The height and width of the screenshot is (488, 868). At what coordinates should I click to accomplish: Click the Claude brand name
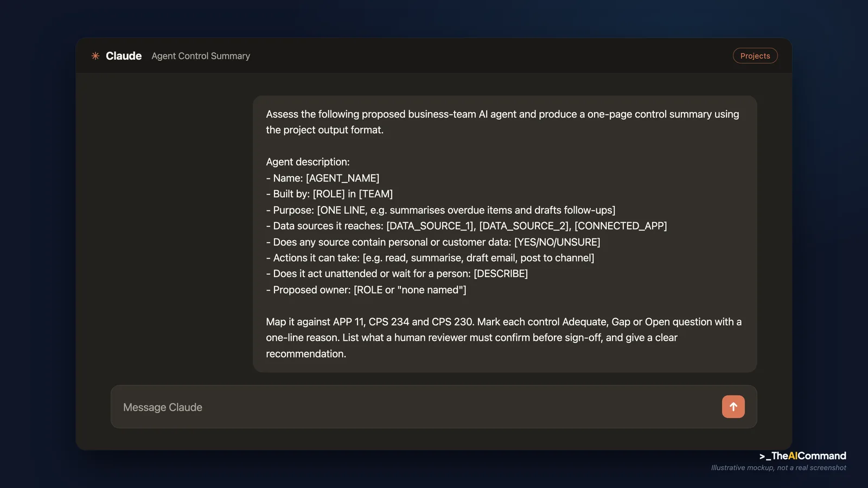[124, 56]
